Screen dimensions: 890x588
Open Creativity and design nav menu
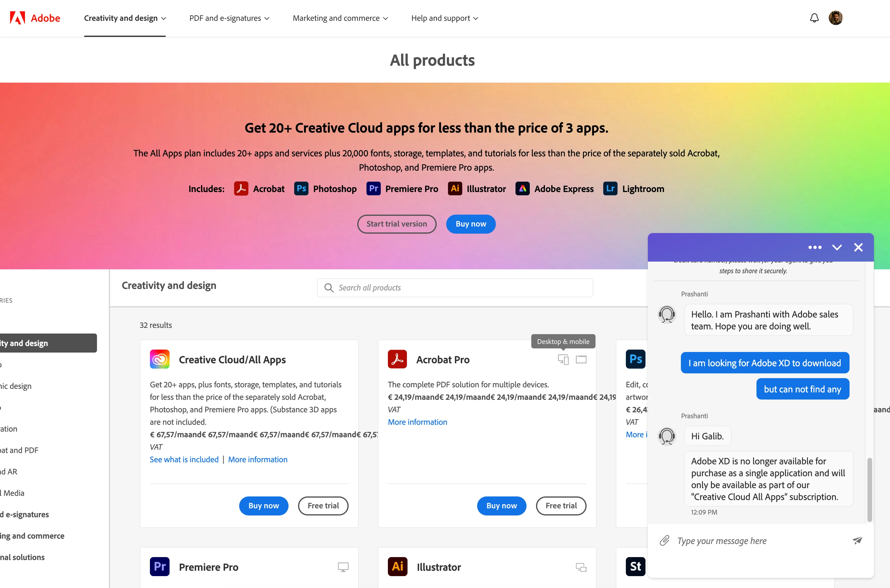(125, 18)
